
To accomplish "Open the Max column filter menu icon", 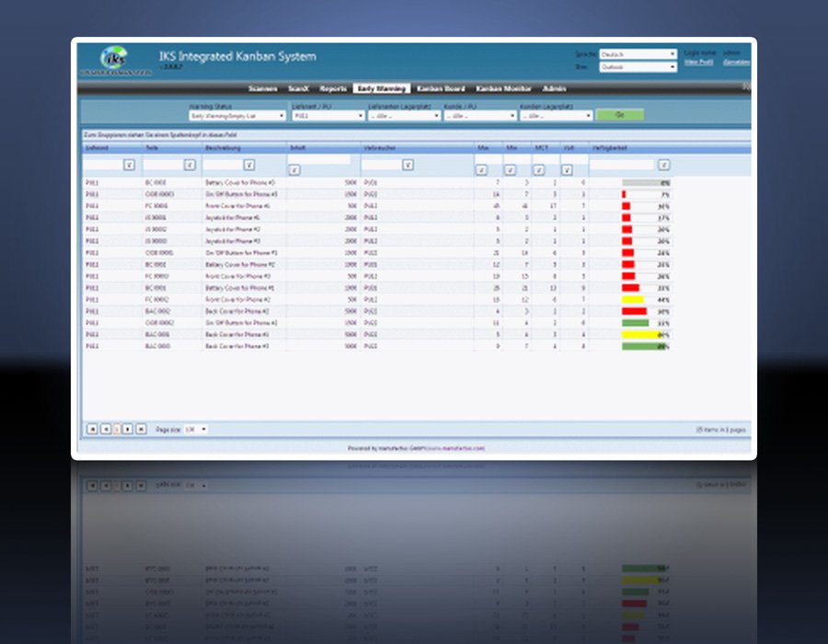I will coord(481,170).
